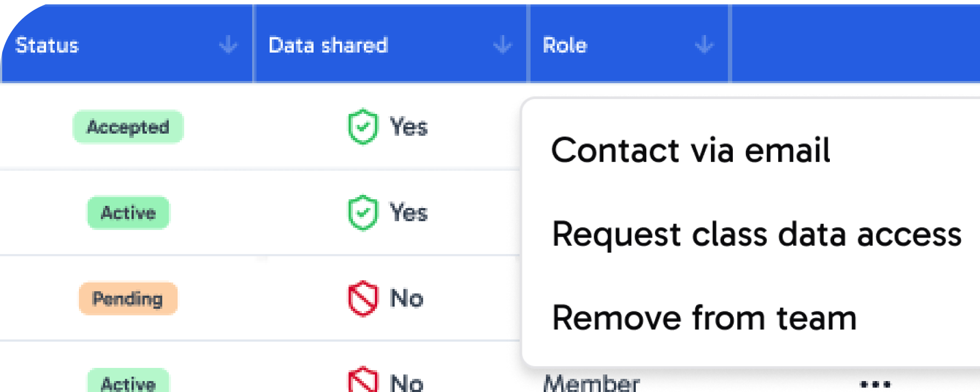The width and height of the screenshot is (980, 392).
Task: Select Remove from team option
Action: 704,318
